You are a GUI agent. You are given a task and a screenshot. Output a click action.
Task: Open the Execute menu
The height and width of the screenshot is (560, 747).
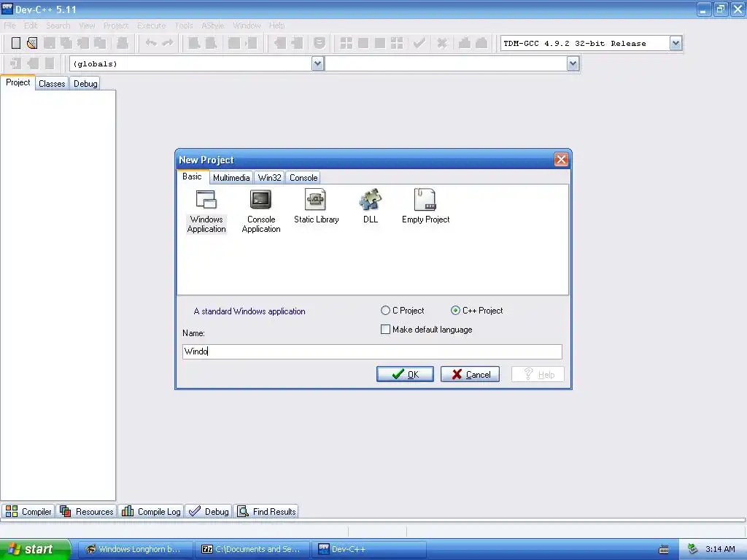point(152,26)
